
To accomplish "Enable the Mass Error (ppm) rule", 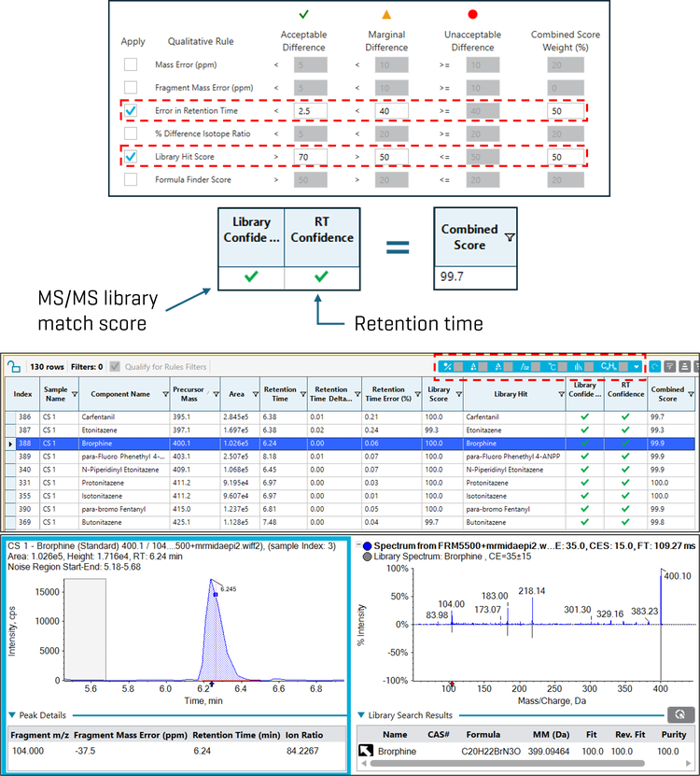I will click(x=132, y=65).
